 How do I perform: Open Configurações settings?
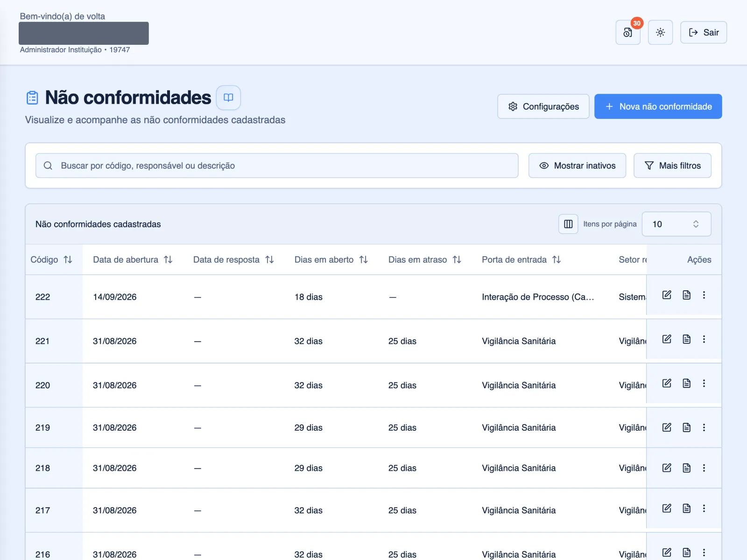tap(543, 106)
